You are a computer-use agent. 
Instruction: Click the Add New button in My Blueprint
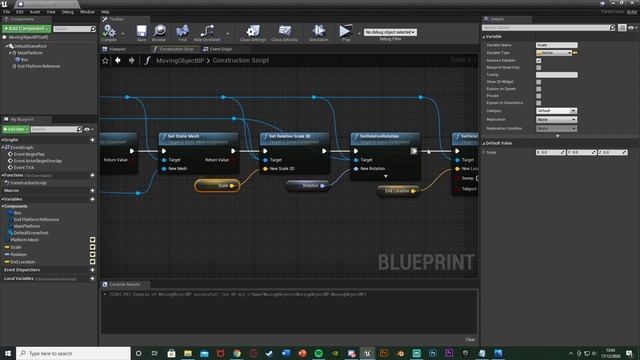[x=16, y=129]
